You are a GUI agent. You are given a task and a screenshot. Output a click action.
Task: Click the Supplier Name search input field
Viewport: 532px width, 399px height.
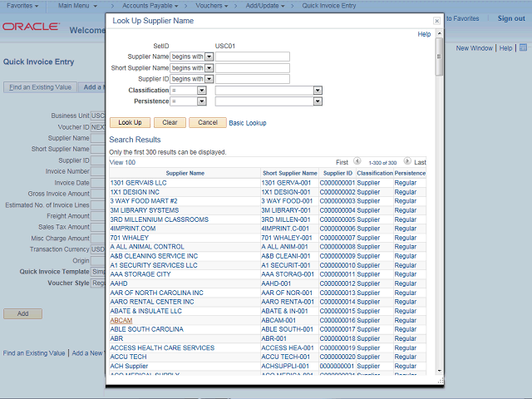click(252, 57)
